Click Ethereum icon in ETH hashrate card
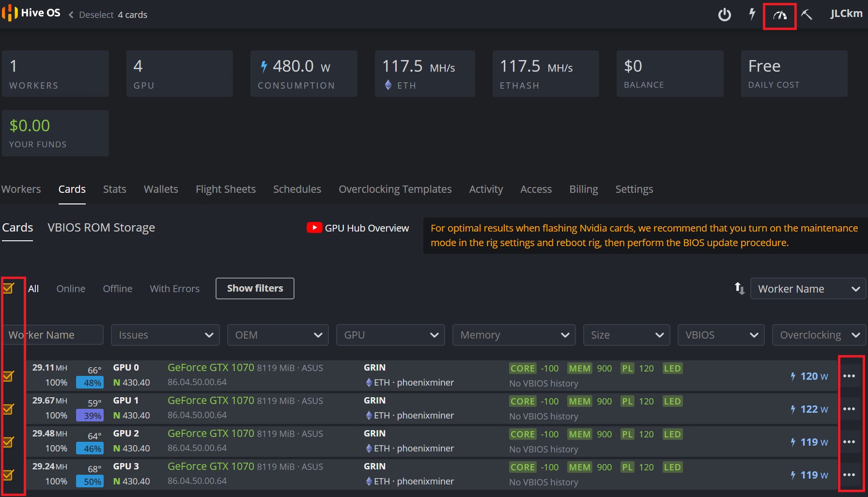868x497 pixels. 388,85
